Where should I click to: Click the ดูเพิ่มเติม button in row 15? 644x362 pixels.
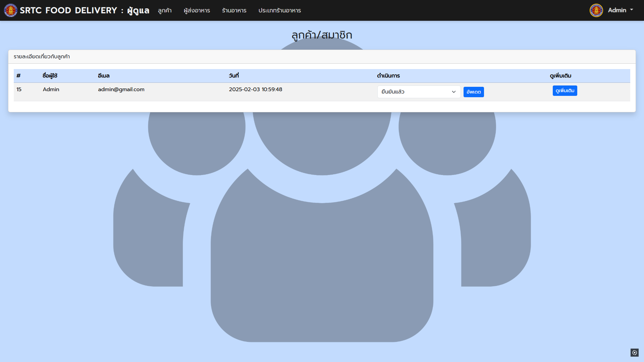pyautogui.click(x=565, y=91)
